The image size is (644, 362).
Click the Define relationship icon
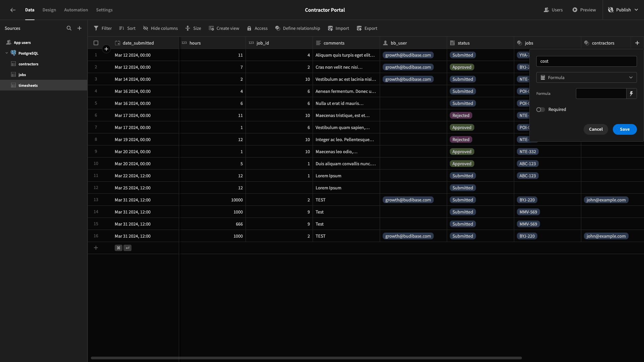278,28
